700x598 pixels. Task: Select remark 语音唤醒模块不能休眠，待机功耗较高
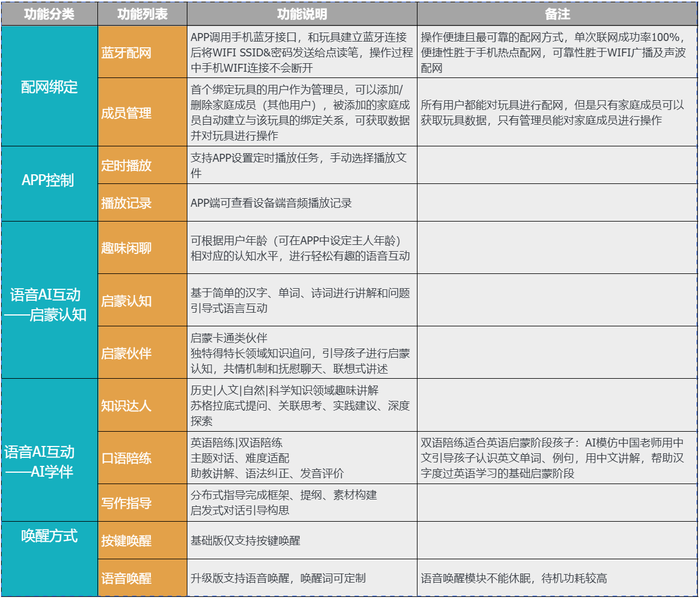point(557,577)
